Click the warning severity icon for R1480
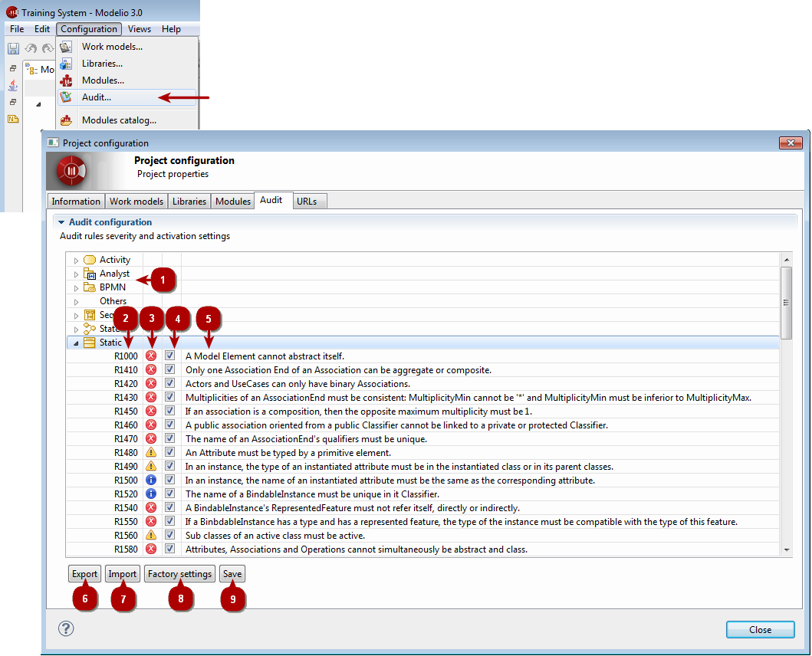 point(151,453)
